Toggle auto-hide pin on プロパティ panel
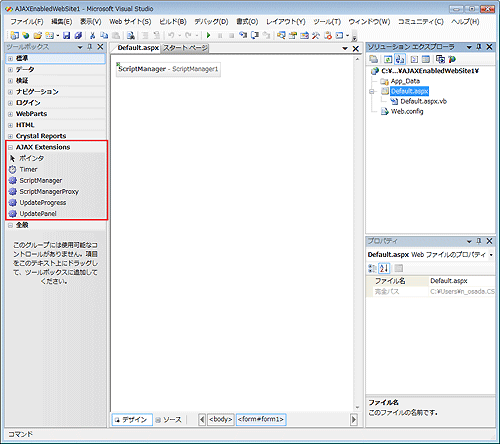The image size is (500, 444). coord(479,241)
